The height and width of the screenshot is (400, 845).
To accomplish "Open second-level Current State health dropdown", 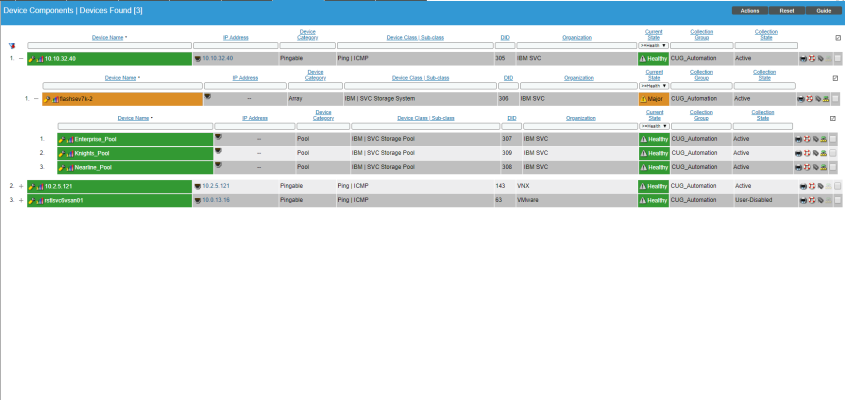I will click(654, 86).
